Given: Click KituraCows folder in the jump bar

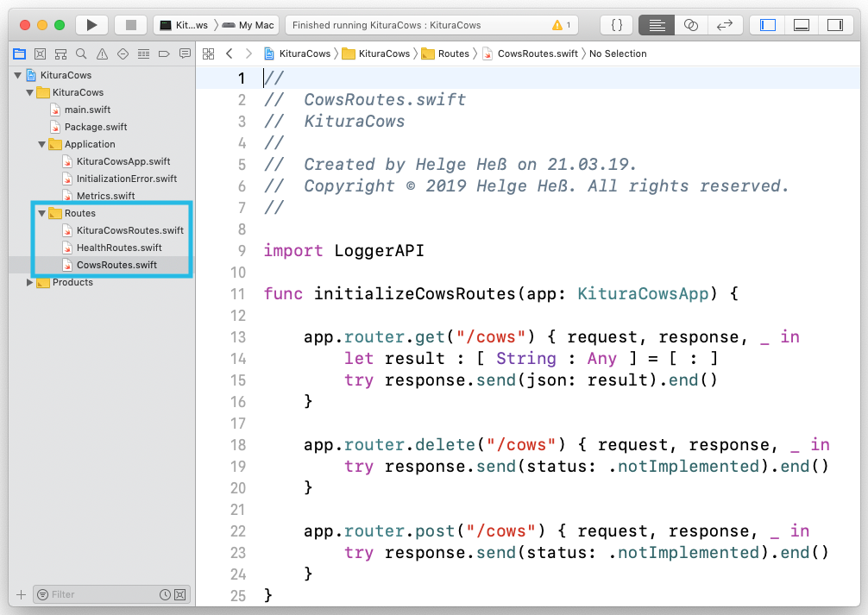Looking at the screenshot, I should coord(376,53).
